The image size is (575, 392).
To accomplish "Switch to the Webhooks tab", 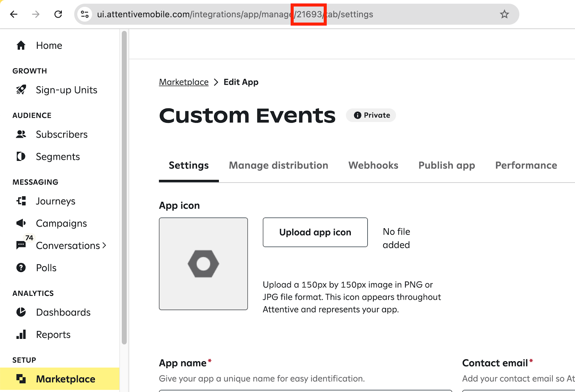I will (x=373, y=165).
